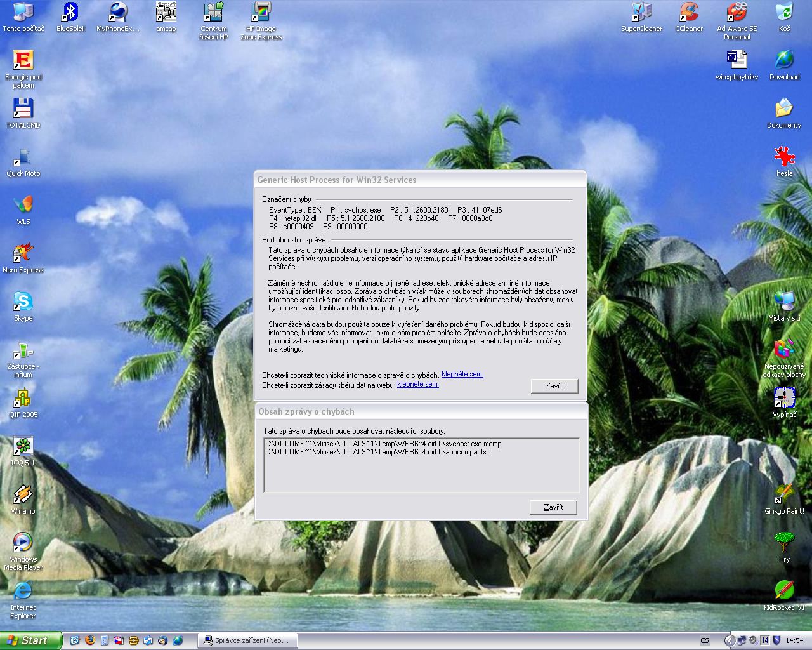Screen dimensions: 812x650
Task: Launch Firefox from Quick Launch
Action: (x=90, y=640)
